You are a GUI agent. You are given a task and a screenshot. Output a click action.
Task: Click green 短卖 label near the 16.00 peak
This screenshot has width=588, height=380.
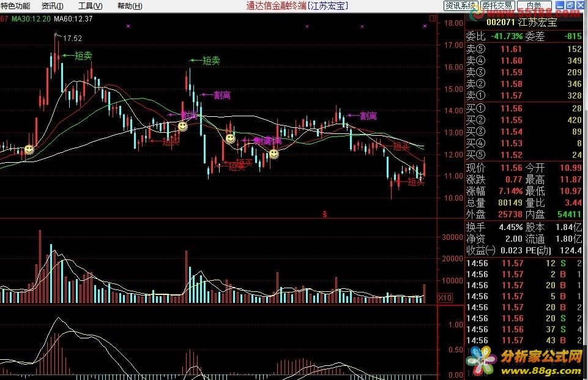[x=211, y=61]
